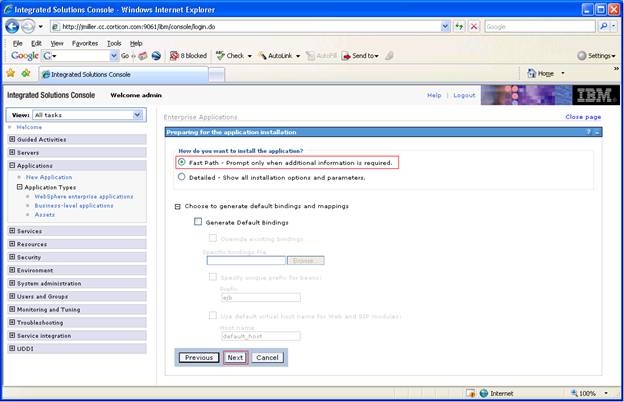The image size is (624, 402).
Task: Expand the Troubleshooting section
Action: point(12,322)
